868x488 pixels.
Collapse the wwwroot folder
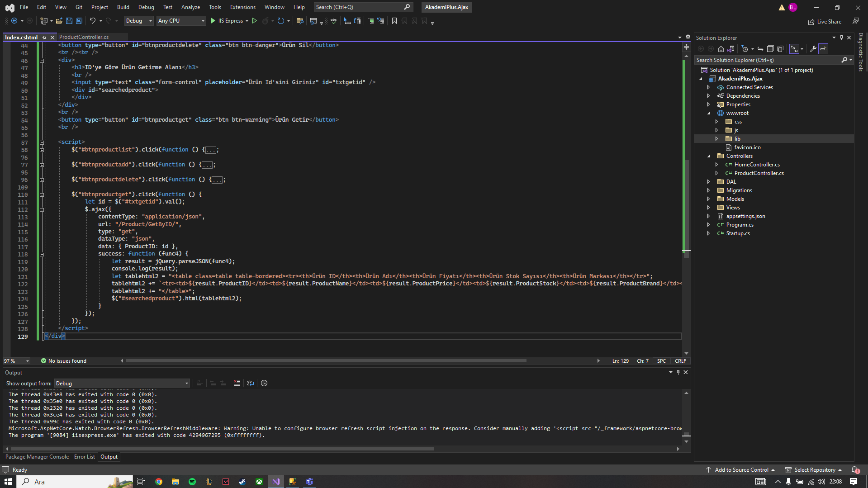click(x=708, y=113)
